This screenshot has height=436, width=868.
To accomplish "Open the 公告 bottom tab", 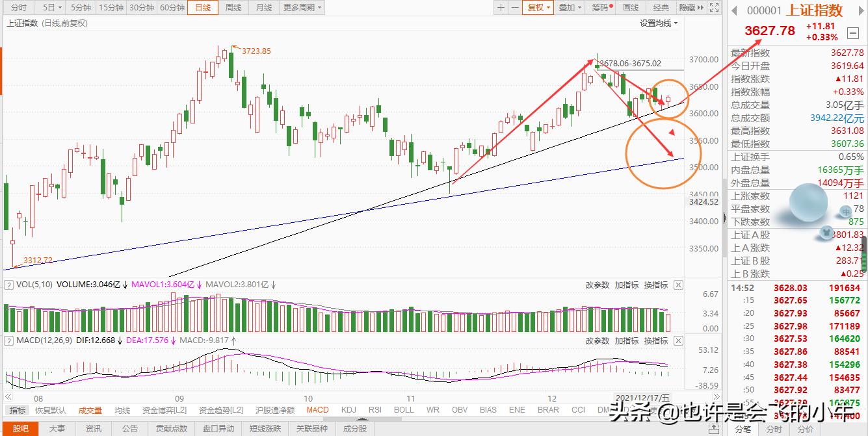I will pyautogui.click(x=130, y=429).
